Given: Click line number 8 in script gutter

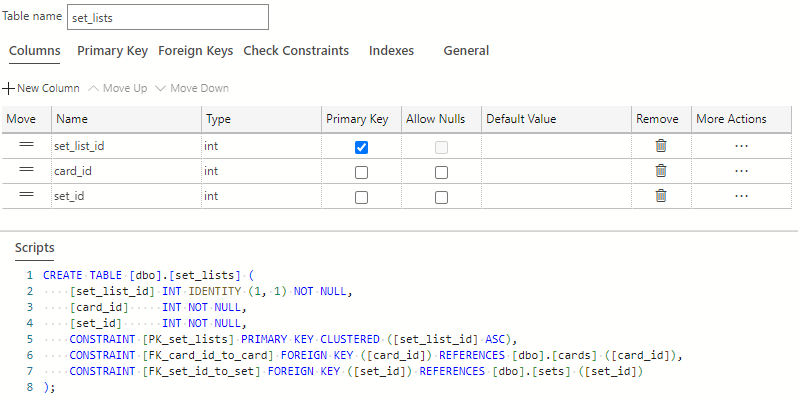Looking at the screenshot, I should [x=30, y=387].
